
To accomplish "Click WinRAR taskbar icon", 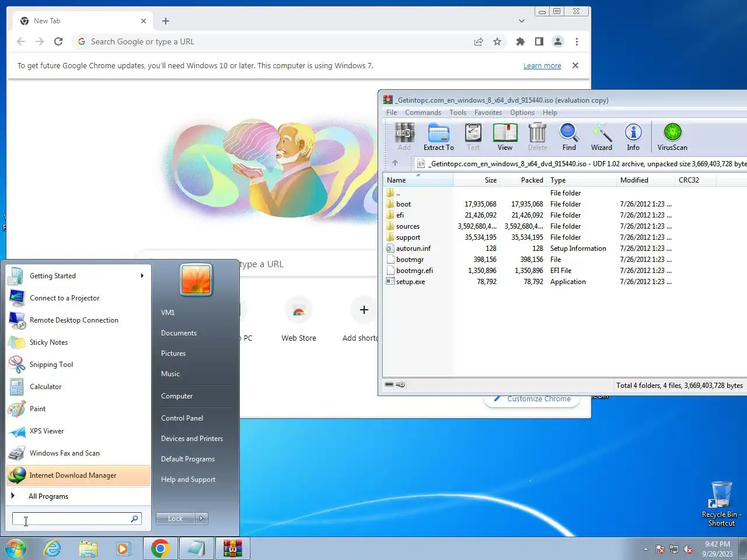I will pyautogui.click(x=232, y=548).
